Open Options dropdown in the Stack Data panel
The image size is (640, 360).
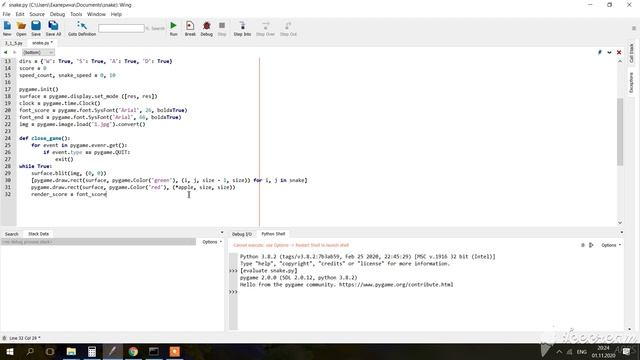point(212,242)
